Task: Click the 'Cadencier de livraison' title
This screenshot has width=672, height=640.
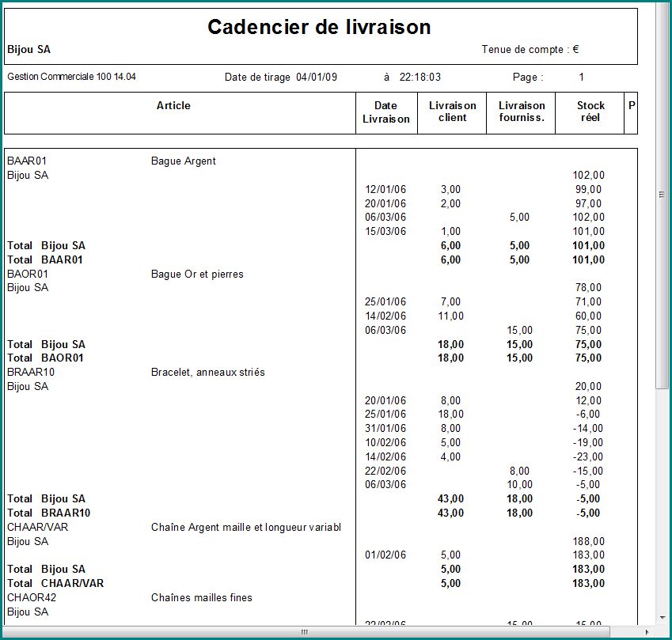Action: (x=319, y=27)
